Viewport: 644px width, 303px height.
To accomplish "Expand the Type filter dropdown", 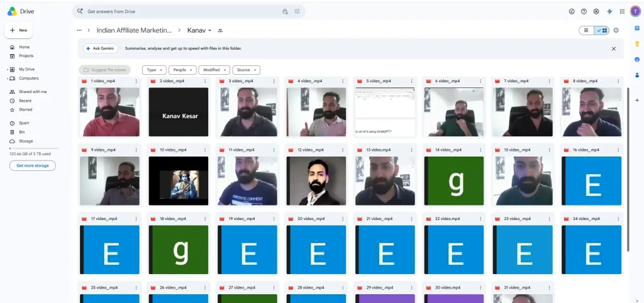I will coord(155,70).
